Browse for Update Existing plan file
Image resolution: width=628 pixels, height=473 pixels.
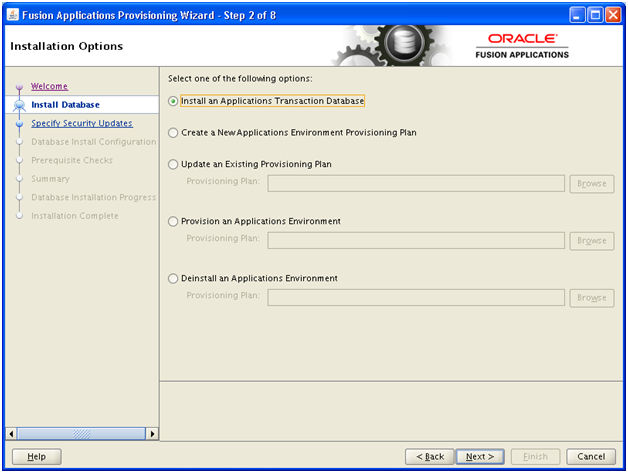pos(592,184)
